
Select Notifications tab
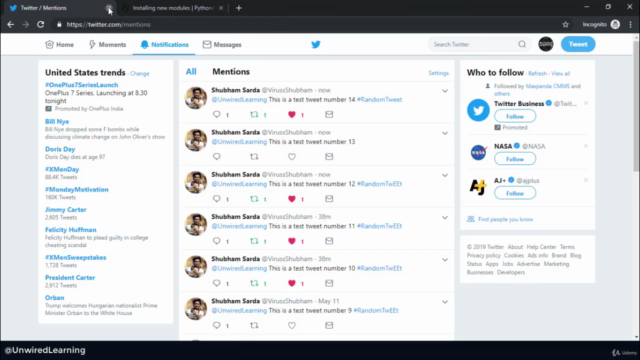pos(164,44)
